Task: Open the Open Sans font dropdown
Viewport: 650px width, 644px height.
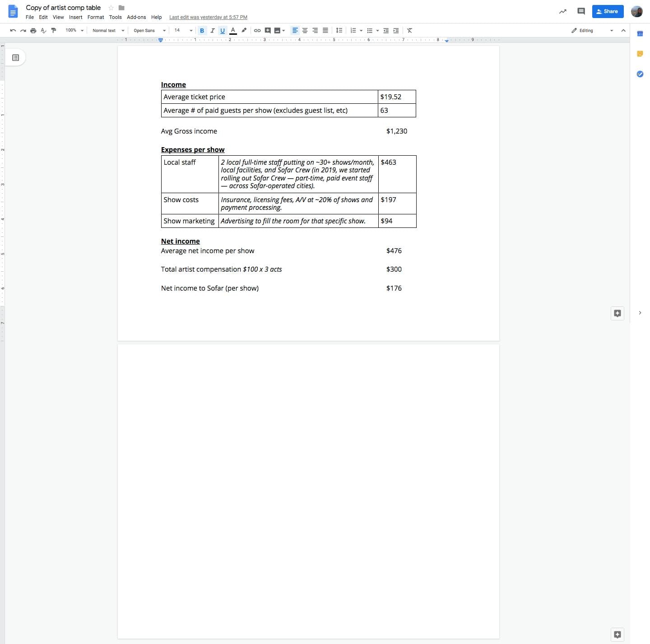Action: pos(150,31)
